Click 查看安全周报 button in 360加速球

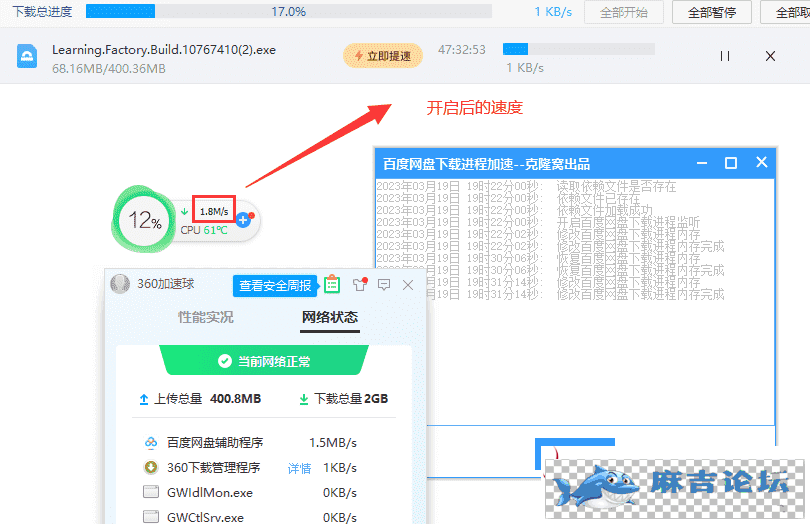coord(275,286)
